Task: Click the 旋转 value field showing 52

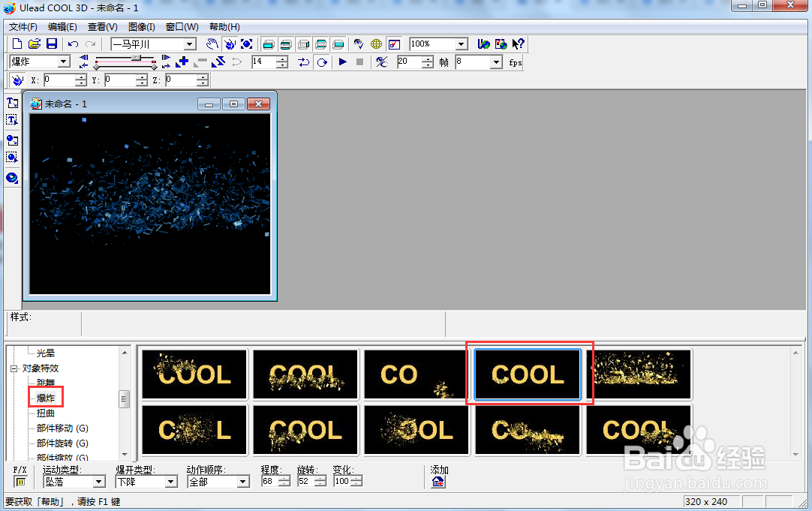Action: [306, 482]
